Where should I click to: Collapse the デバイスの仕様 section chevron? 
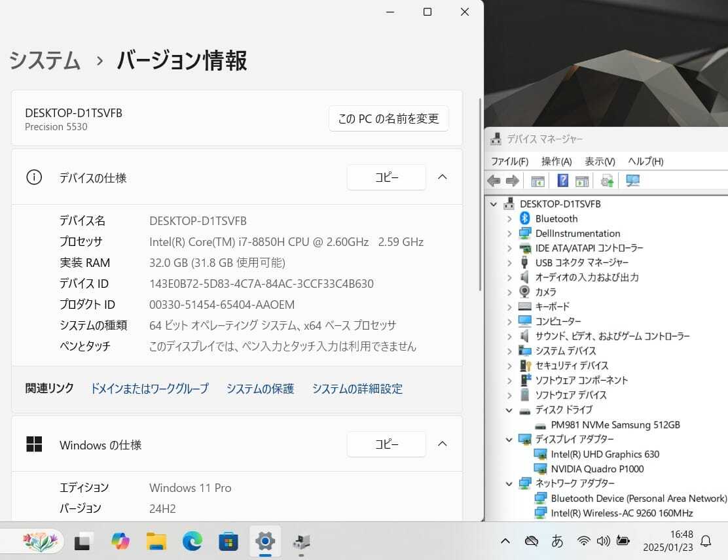pos(442,177)
